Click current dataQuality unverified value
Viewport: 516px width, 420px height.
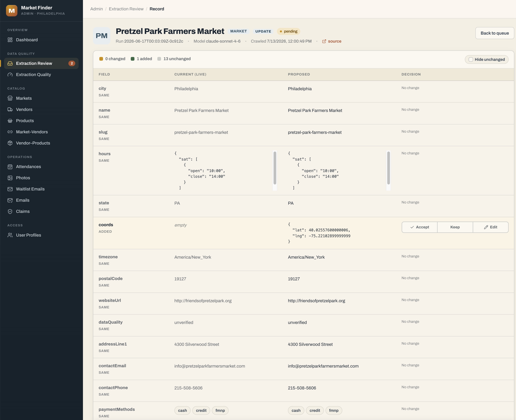click(184, 322)
